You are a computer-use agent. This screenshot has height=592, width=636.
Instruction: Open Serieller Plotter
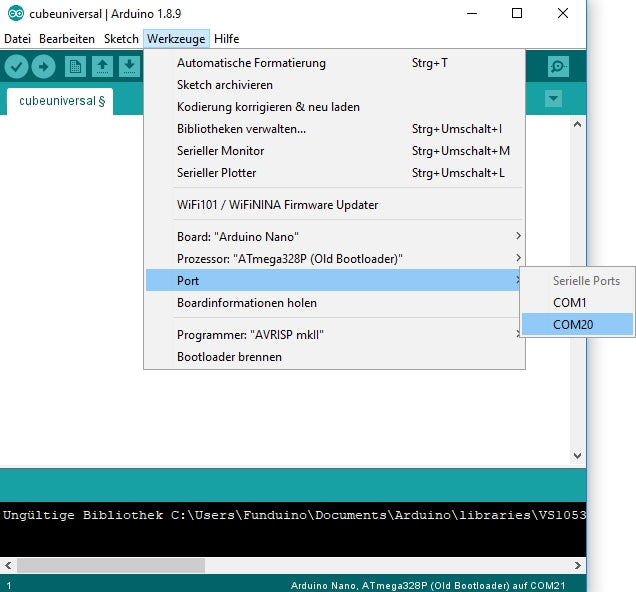335,173
